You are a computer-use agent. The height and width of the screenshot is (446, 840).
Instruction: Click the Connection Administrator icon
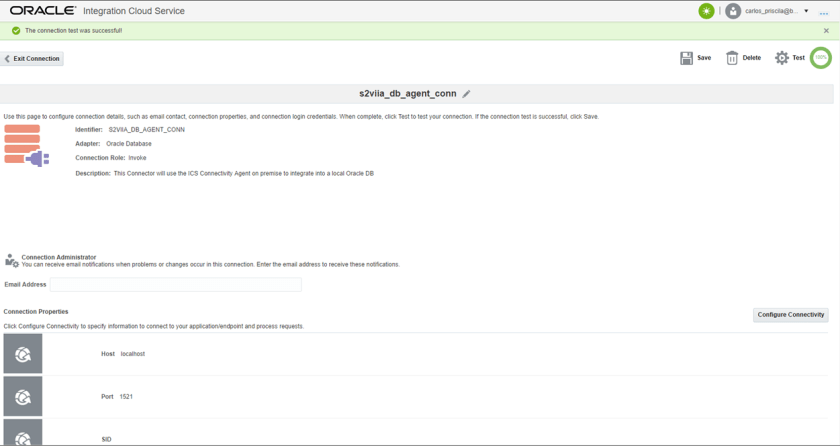[11, 261]
